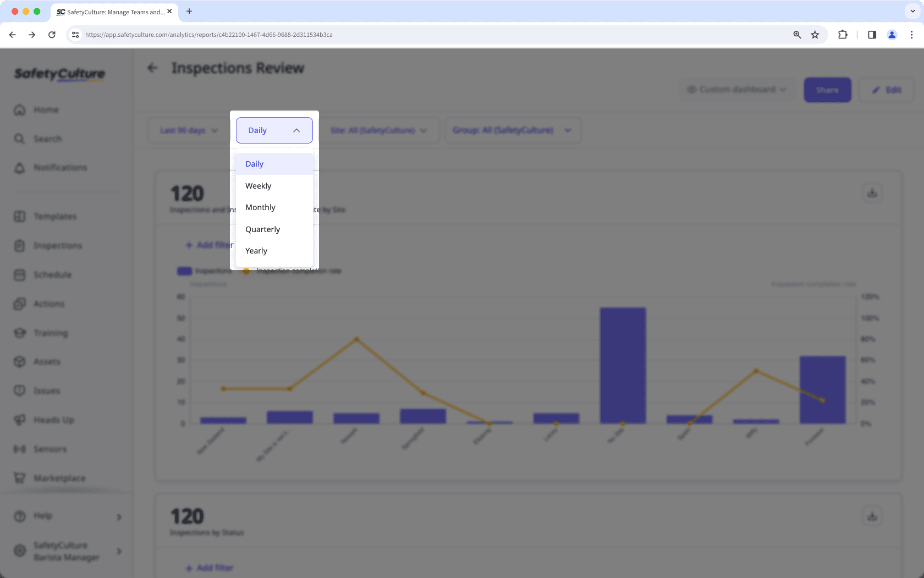
Task: Select the Weekly interval option
Action: click(x=258, y=185)
